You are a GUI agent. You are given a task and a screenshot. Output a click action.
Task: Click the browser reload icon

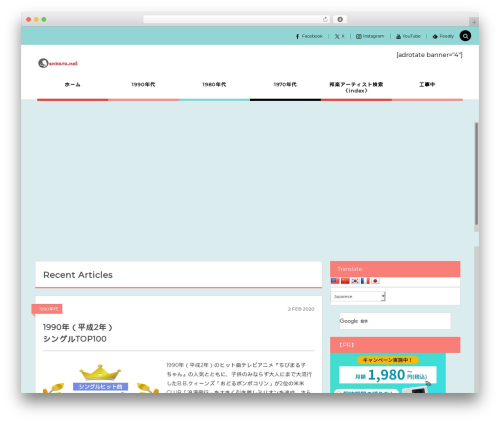325,19
